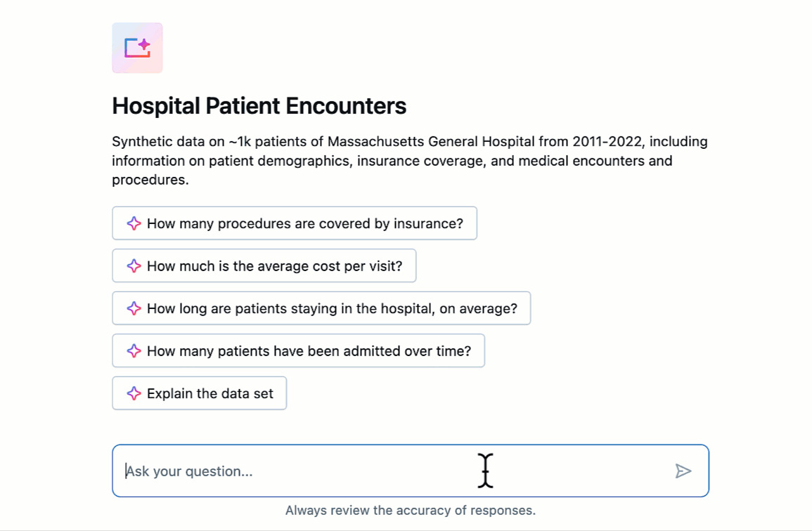Click sparkle icon beside Explain the data set

[x=134, y=393]
